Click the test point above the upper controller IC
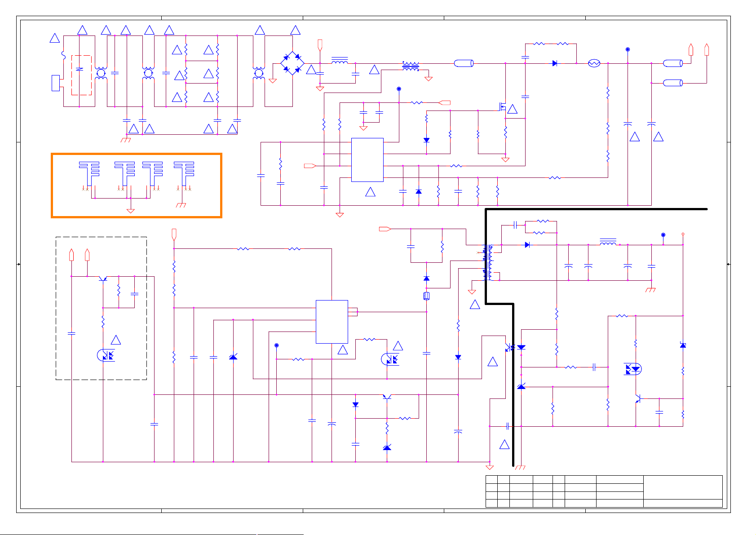This screenshot has width=756, height=535. pyautogui.click(x=399, y=89)
